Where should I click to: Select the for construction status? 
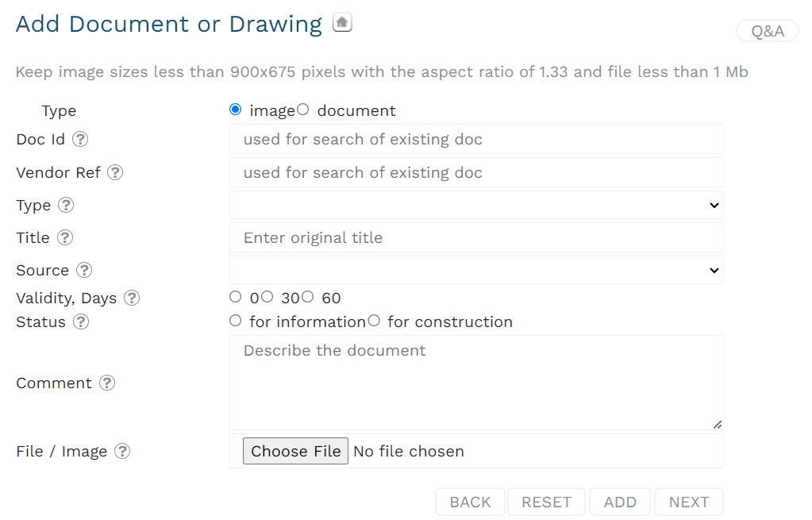click(x=374, y=321)
